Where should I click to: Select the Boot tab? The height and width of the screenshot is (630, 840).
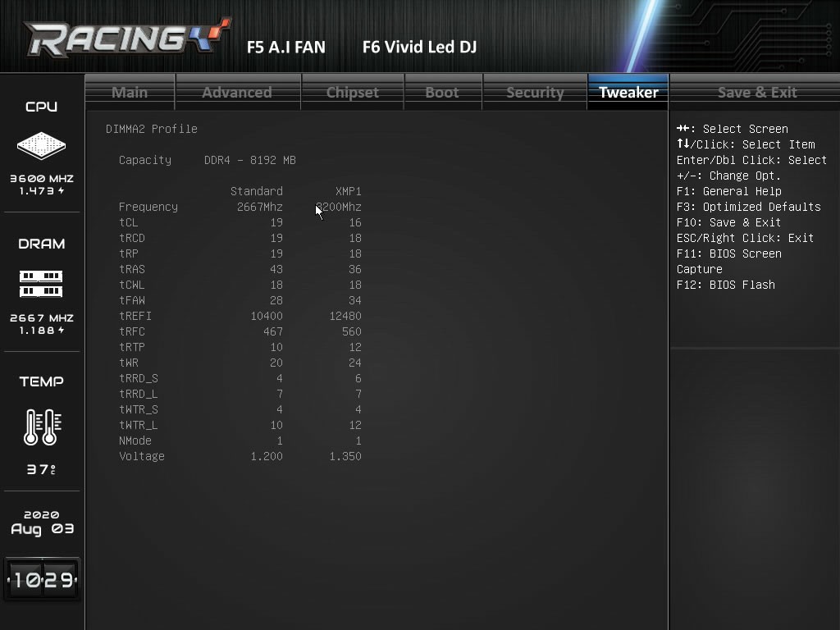pyautogui.click(x=442, y=92)
